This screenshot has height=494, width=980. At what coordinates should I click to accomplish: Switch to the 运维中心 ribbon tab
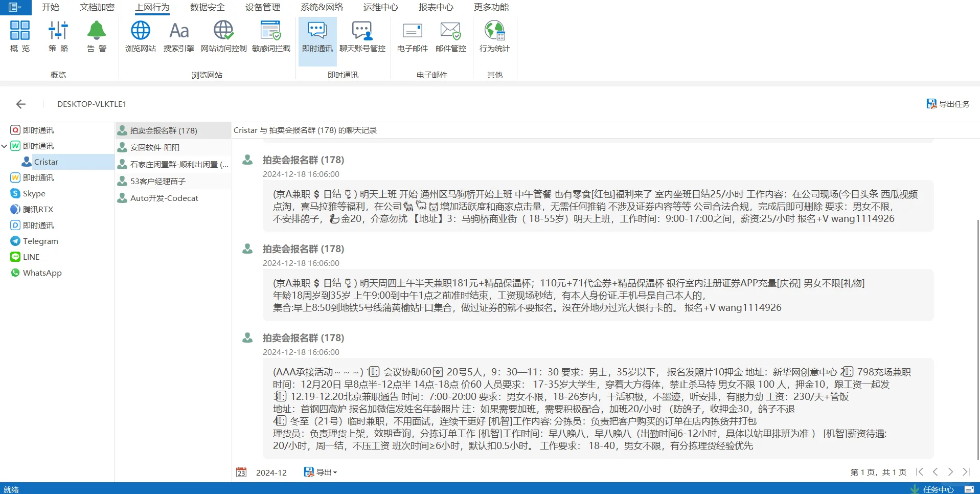coord(380,7)
